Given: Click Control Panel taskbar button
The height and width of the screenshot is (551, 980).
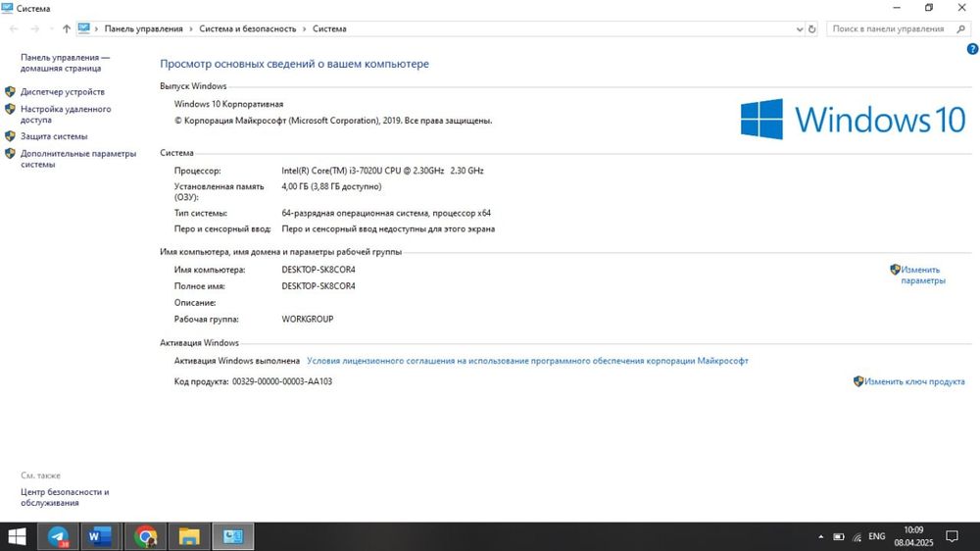Looking at the screenshot, I should [232, 536].
